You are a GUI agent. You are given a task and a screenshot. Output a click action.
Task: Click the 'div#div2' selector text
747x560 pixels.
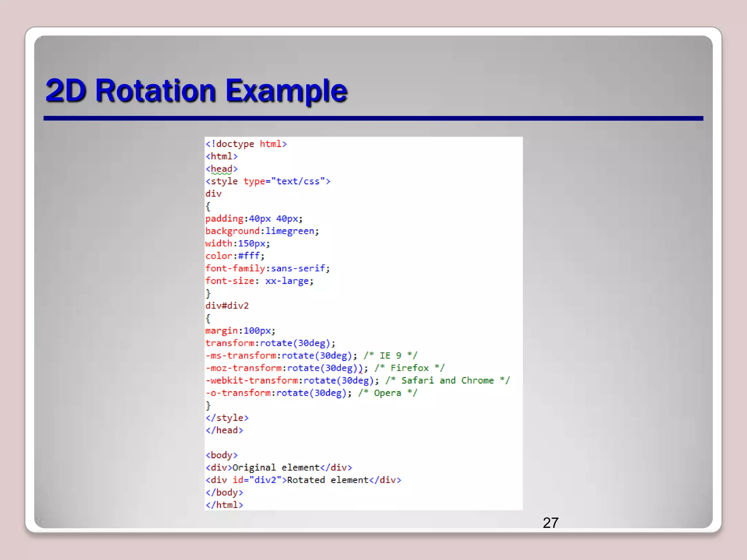click(x=227, y=306)
